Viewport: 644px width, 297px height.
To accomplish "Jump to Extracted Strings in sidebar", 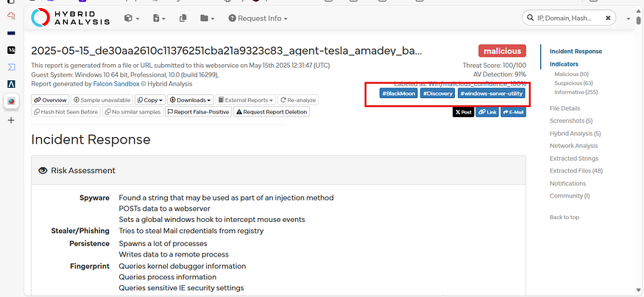I will [x=574, y=158].
